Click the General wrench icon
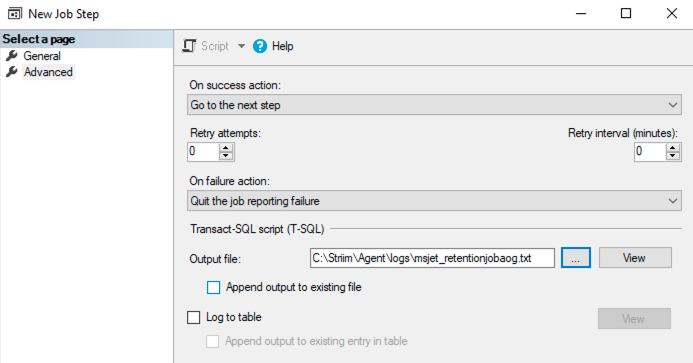 (12, 56)
